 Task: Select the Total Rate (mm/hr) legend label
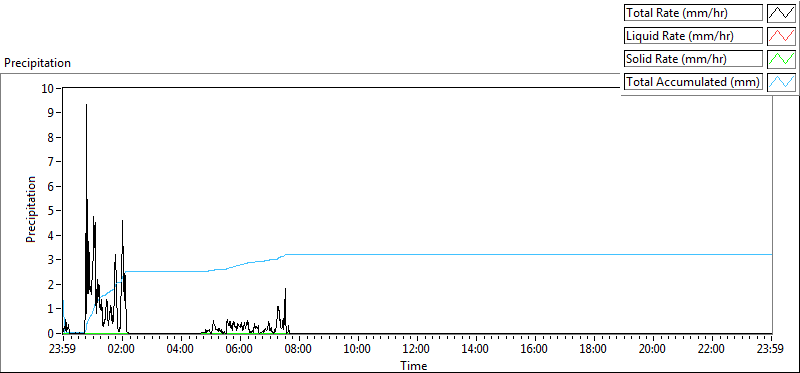pyautogui.click(x=693, y=13)
